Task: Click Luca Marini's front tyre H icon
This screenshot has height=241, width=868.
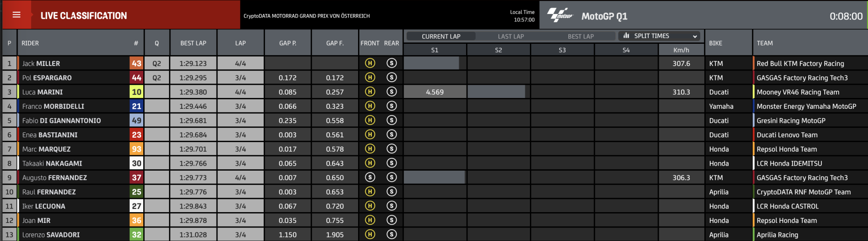Action: click(x=370, y=92)
